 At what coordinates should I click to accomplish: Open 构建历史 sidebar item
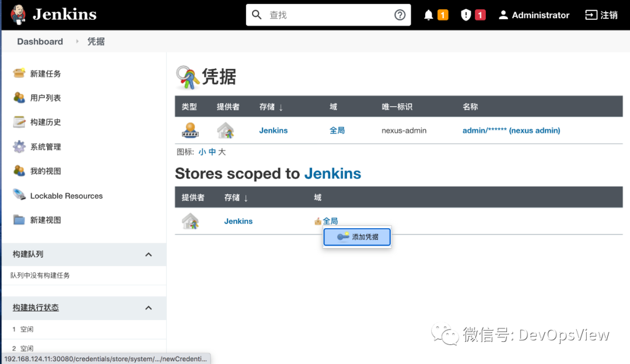[x=45, y=122]
